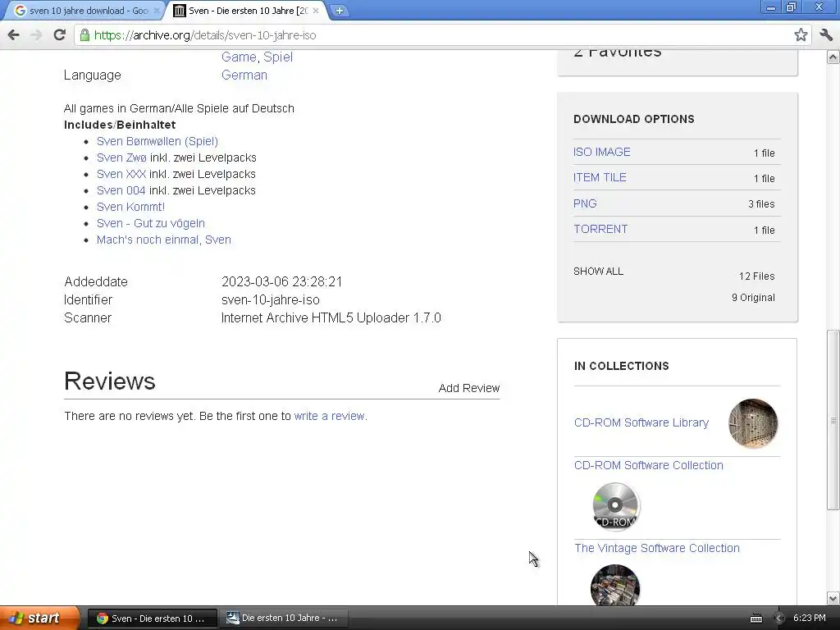
Task: Switch to Die ersten 10 Jahre taskbar window
Action: [x=283, y=619]
